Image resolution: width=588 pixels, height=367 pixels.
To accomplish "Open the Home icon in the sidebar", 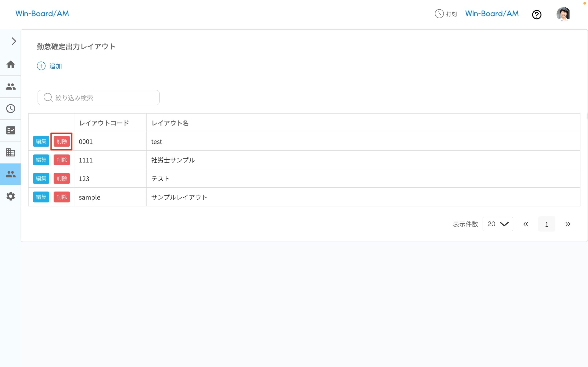I will tap(10, 64).
